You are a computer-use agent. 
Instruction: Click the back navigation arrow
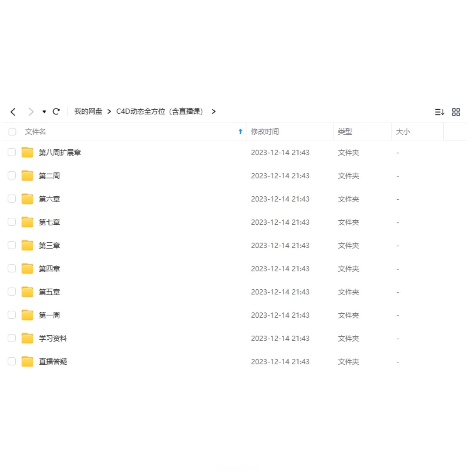point(13,112)
